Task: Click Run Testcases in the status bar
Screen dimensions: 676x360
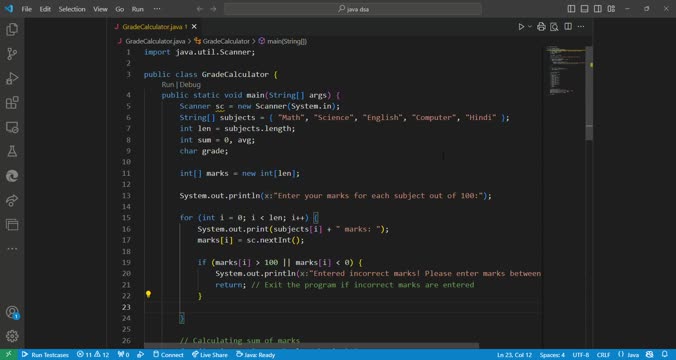Action: click(x=46, y=355)
